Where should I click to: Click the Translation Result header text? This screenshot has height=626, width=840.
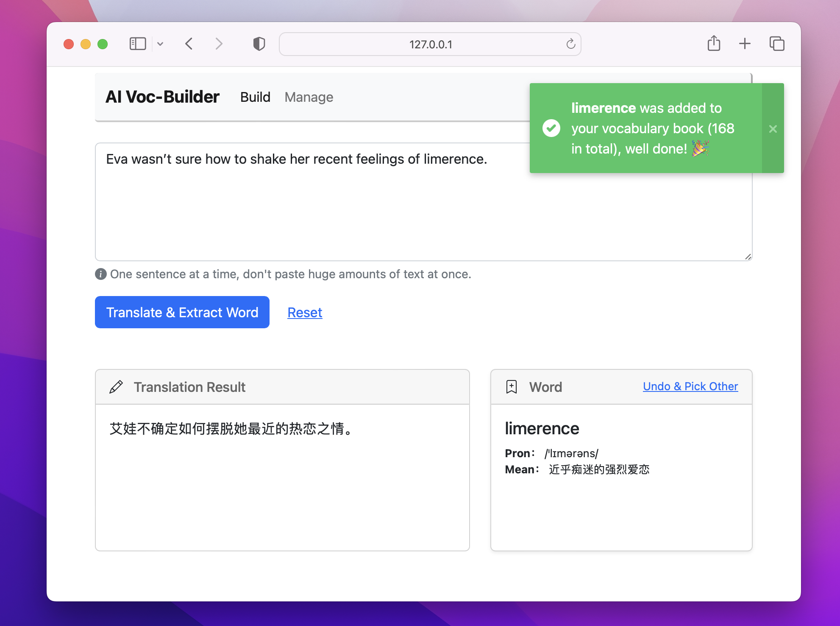pyautogui.click(x=189, y=387)
